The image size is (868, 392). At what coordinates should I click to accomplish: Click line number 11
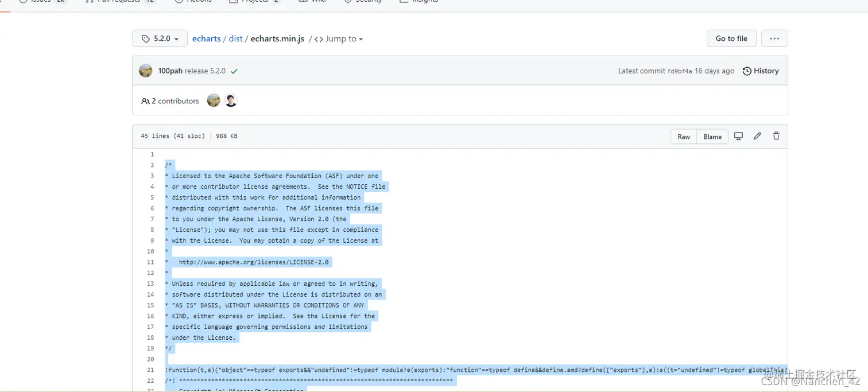pyautogui.click(x=150, y=262)
